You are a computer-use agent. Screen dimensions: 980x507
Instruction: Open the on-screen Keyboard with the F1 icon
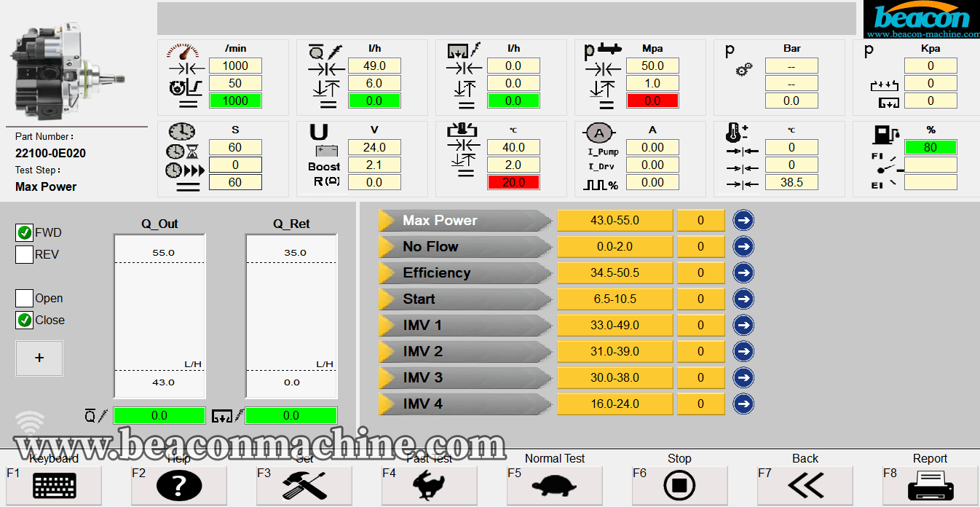pyautogui.click(x=55, y=484)
